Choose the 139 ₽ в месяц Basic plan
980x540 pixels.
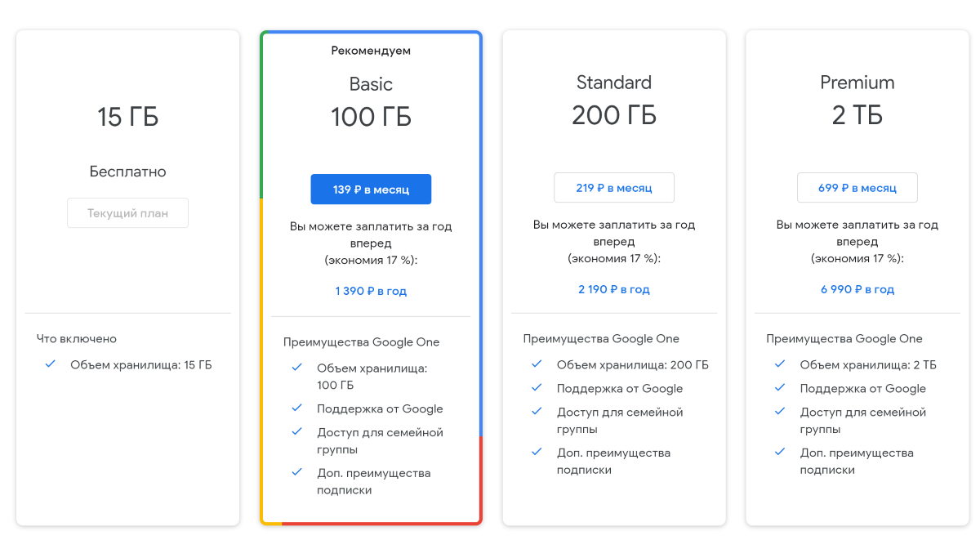click(x=371, y=190)
